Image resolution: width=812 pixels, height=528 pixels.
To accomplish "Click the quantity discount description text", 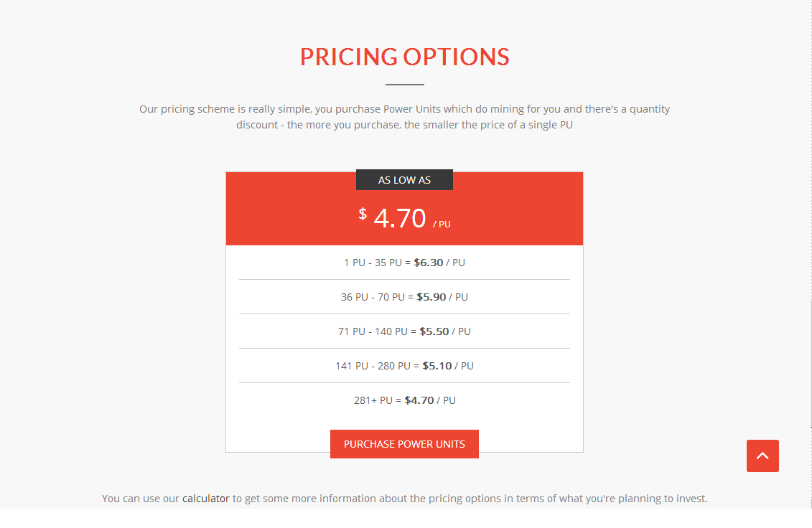I will [x=404, y=116].
